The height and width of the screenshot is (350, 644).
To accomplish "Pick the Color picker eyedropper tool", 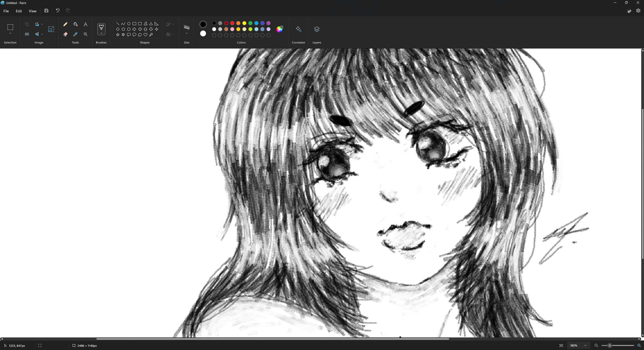I will coord(75,34).
